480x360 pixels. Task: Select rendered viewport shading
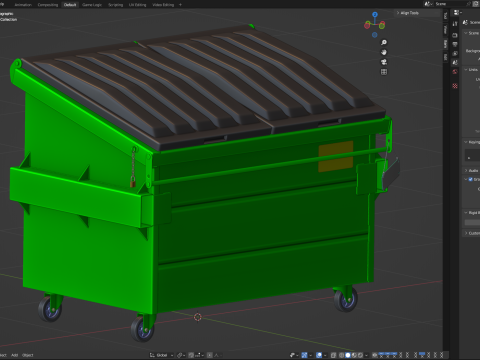point(360,355)
